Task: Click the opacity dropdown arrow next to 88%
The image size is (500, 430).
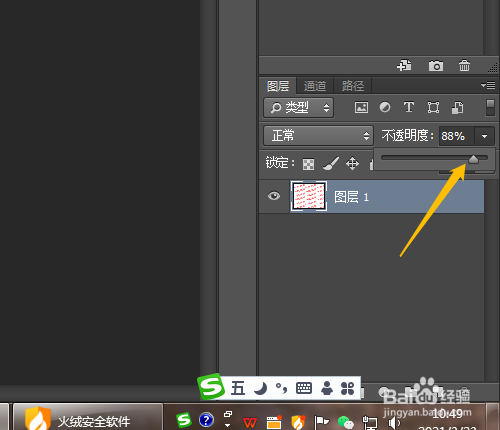Action: 484,136
